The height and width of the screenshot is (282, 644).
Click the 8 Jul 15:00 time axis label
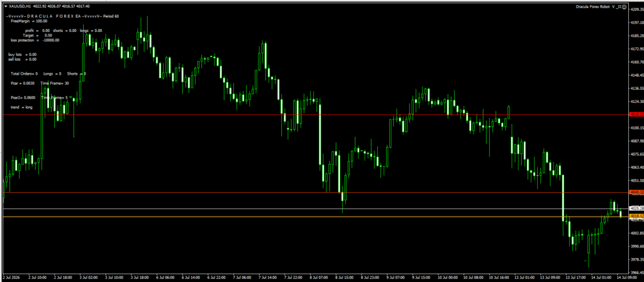[x=344, y=277]
